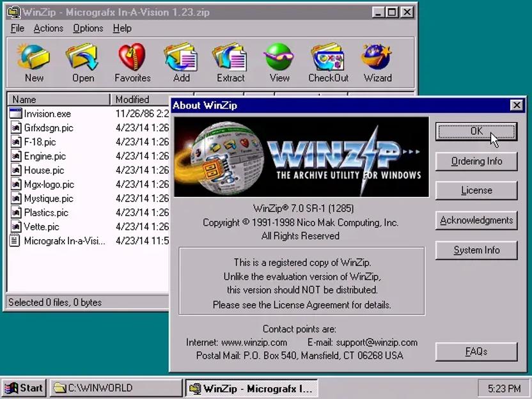The height and width of the screenshot is (399, 532).
Task: Select the Plastics.pic file name
Action: click(x=46, y=213)
